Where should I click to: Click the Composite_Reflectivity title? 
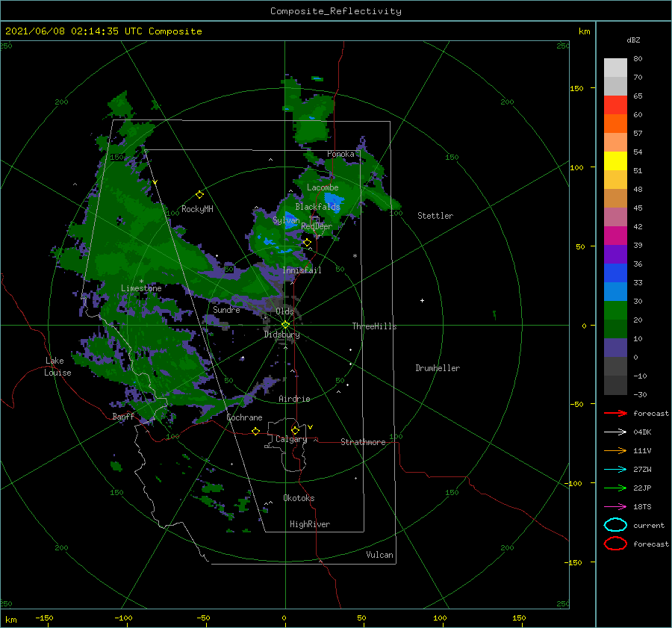coord(335,11)
